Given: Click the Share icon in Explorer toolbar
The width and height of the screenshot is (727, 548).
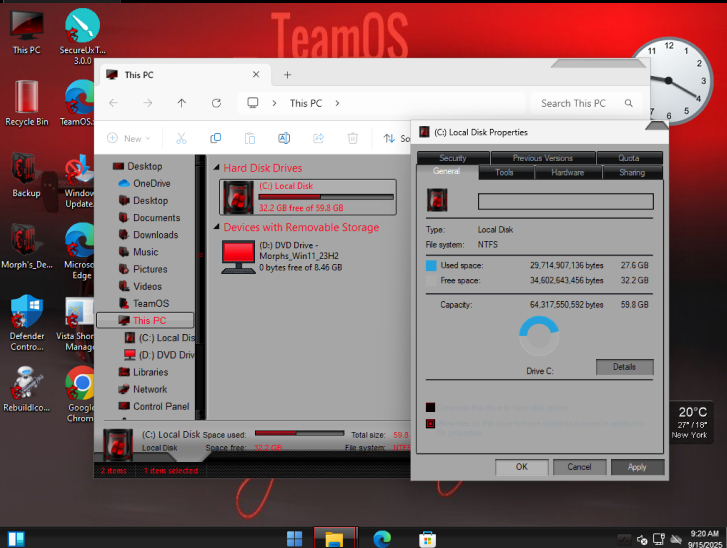Looking at the screenshot, I should click(319, 138).
